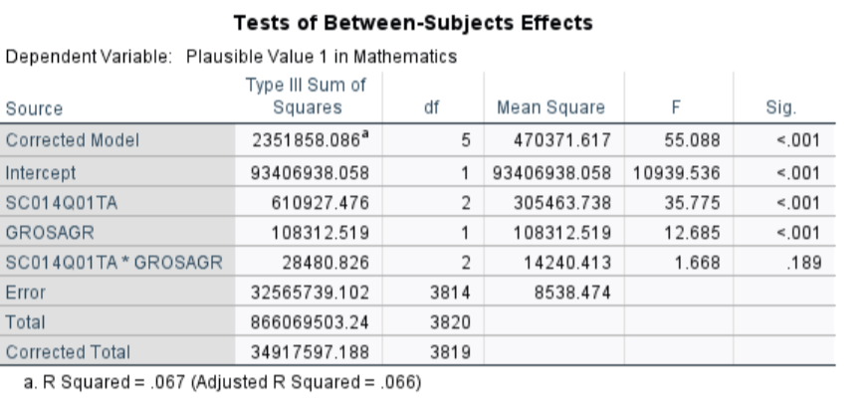Select the 'df' column header

pyautogui.click(x=431, y=107)
